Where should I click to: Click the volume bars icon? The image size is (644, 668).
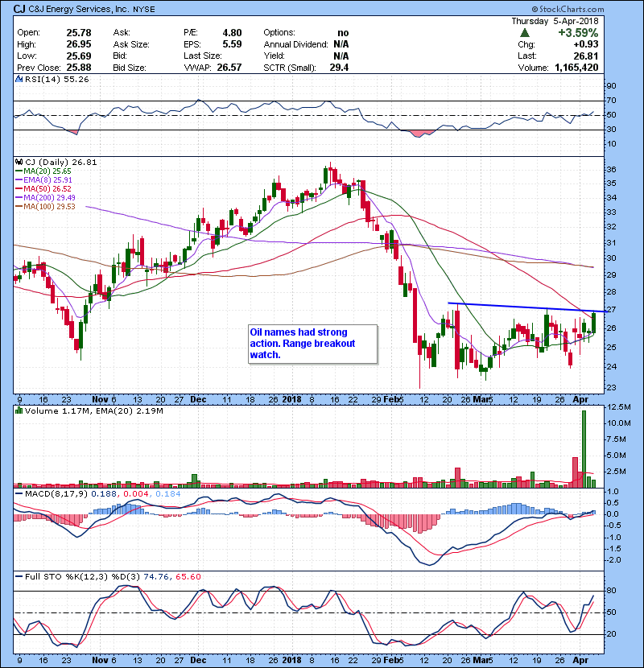[19, 410]
